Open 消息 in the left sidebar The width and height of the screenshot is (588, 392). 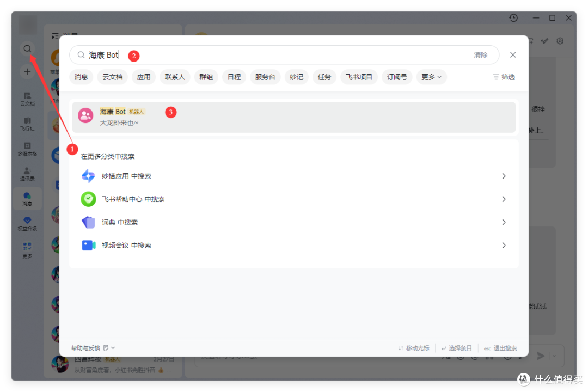[x=27, y=199]
